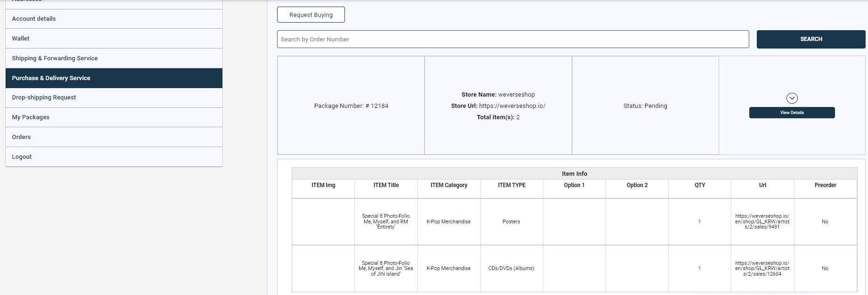The width and height of the screenshot is (868, 295).
Task: Click the SEARCH button
Action: coord(811,39)
